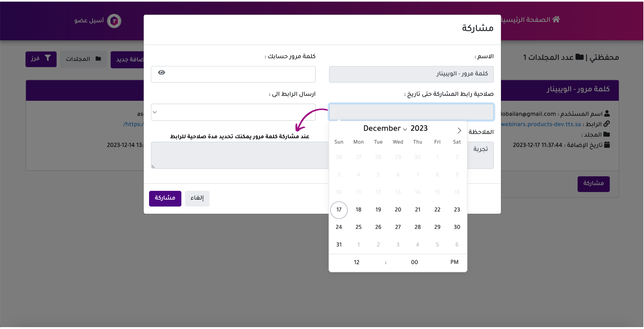Click the filter funnel icon
The image size is (644, 329).
click(48, 58)
